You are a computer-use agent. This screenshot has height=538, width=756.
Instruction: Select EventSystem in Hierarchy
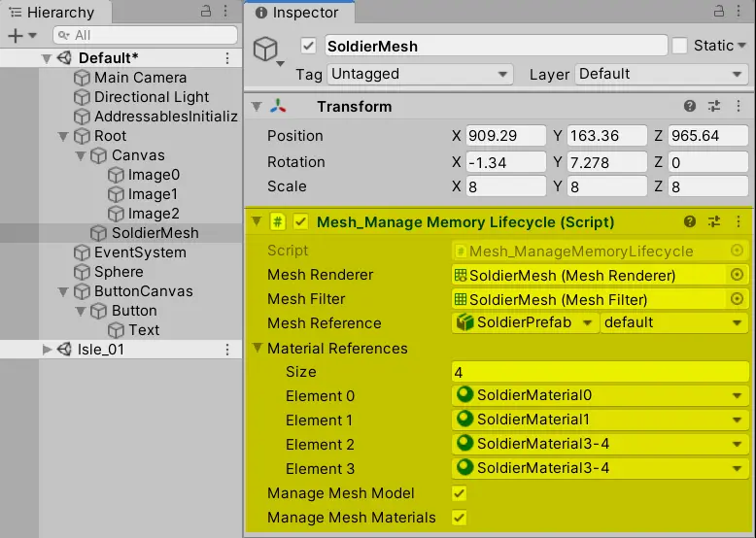[140, 252]
